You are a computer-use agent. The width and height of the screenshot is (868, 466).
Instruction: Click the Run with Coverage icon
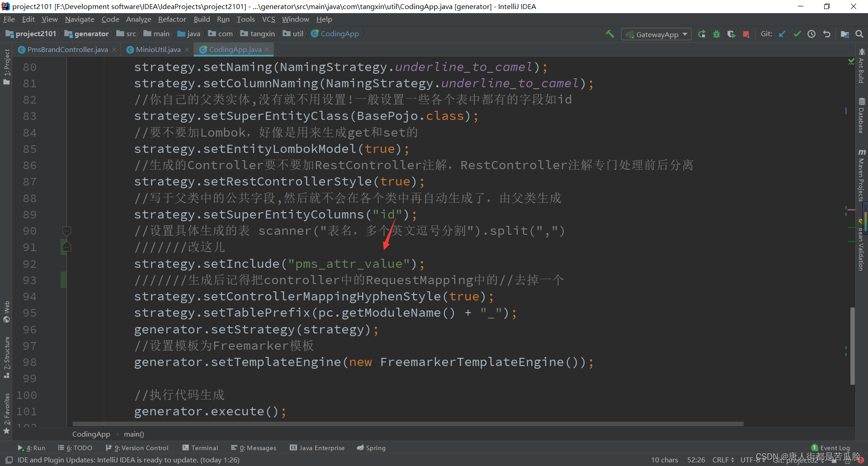(x=731, y=34)
